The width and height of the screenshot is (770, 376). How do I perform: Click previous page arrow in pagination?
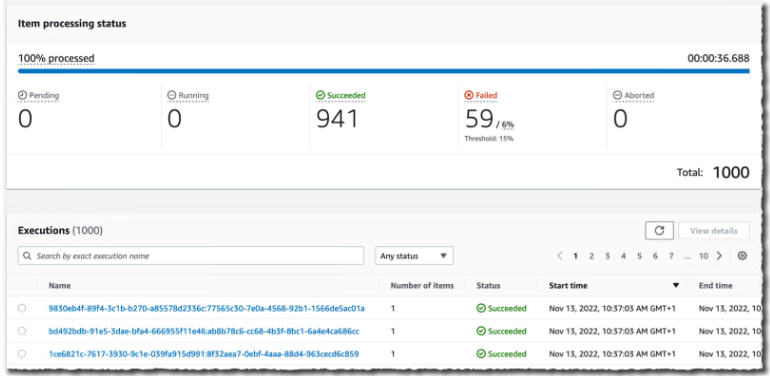(560, 256)
